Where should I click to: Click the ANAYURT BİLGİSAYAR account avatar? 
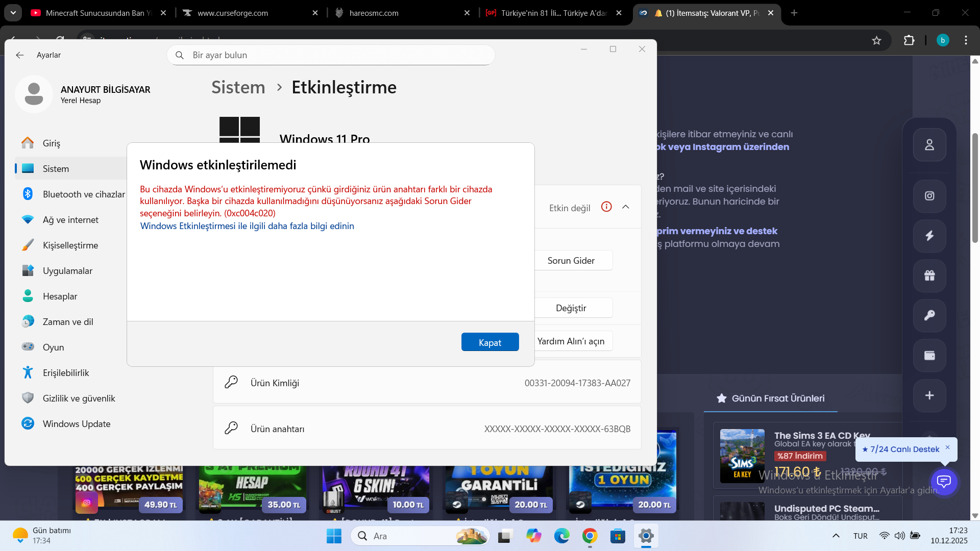click(x=34, y=94)
